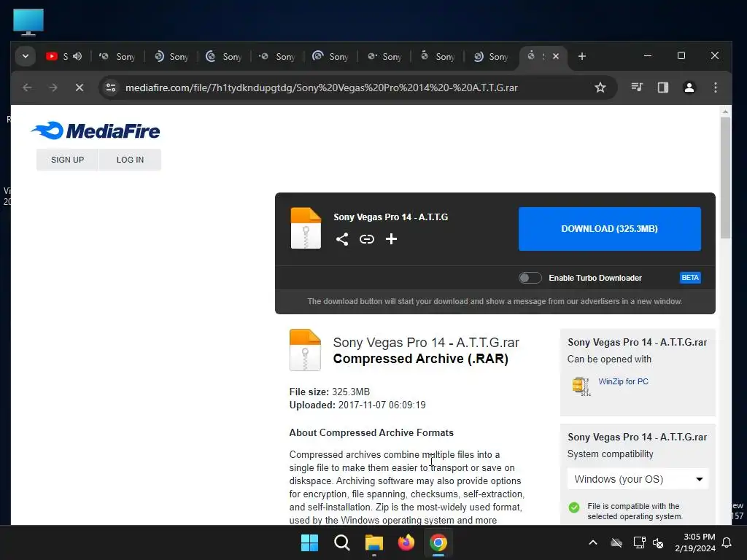
Task: Click the MediaFire logo
Action: (96, 131)
